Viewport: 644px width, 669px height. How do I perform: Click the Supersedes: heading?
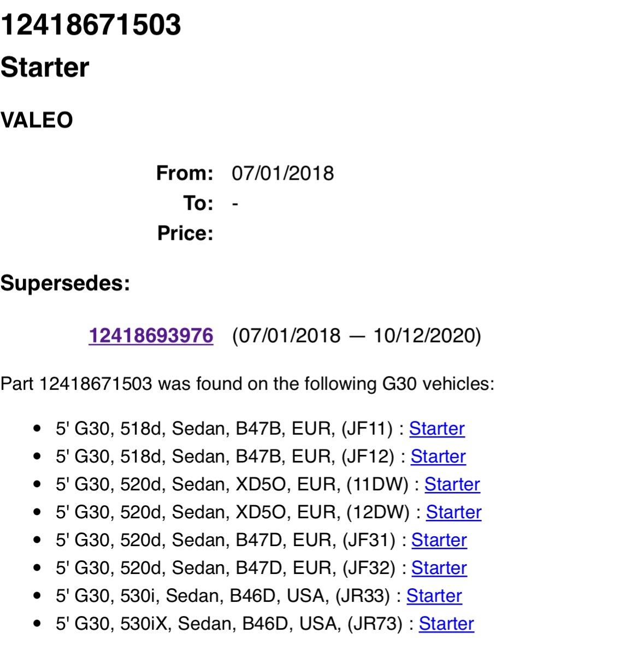point(65,283)
